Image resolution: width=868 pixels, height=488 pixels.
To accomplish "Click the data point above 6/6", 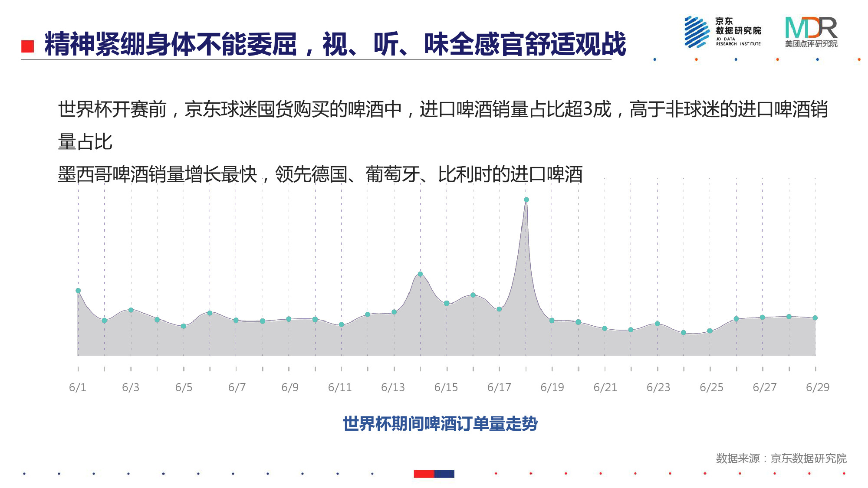I will (210, 313).
